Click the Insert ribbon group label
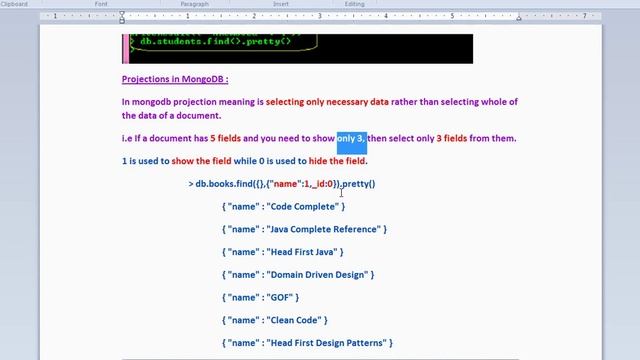The height and width of the screenshot is (360, 640). coord(280,4)
